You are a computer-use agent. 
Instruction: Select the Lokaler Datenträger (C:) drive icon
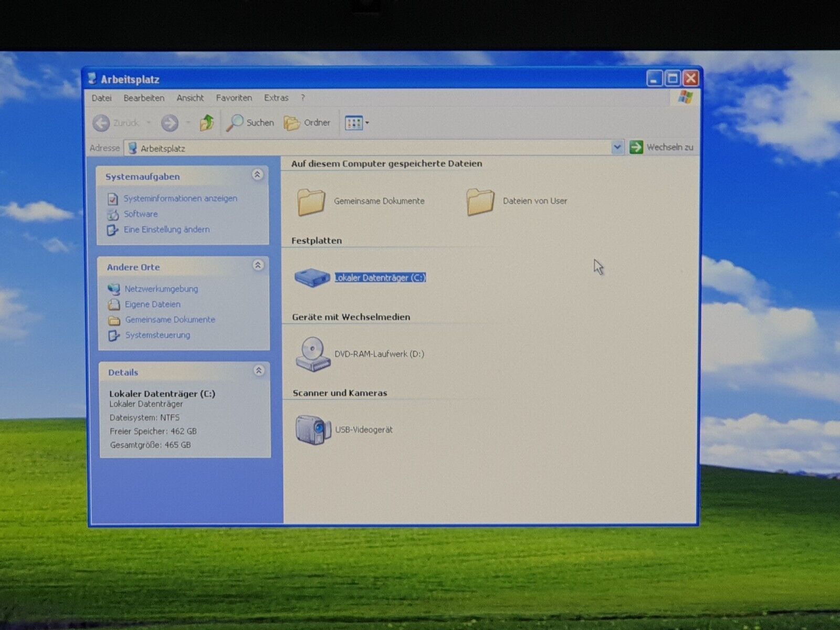[x=312, y=277]
